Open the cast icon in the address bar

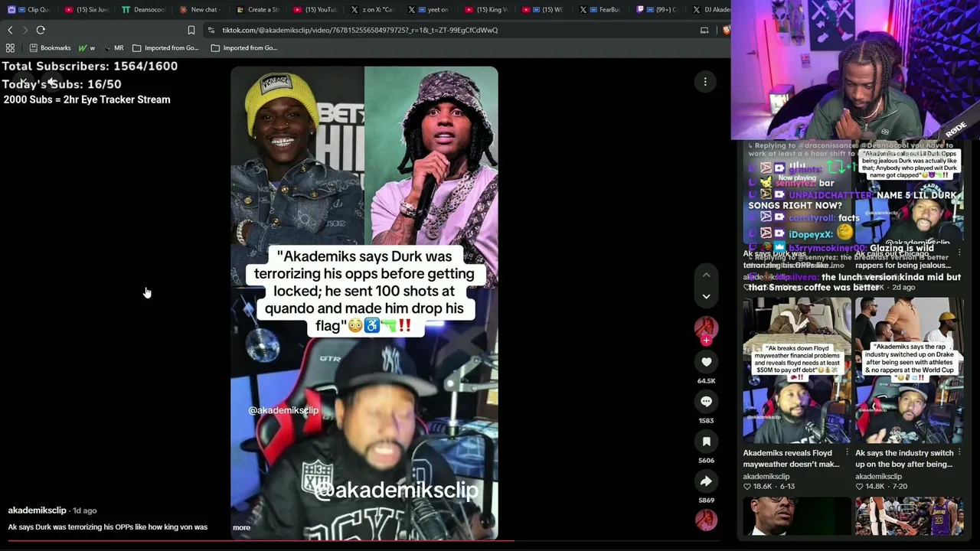(x=704, y=30)
